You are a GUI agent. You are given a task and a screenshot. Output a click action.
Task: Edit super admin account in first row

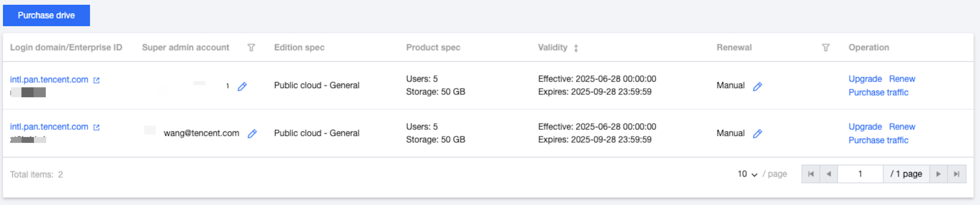(x=242, y=87)
